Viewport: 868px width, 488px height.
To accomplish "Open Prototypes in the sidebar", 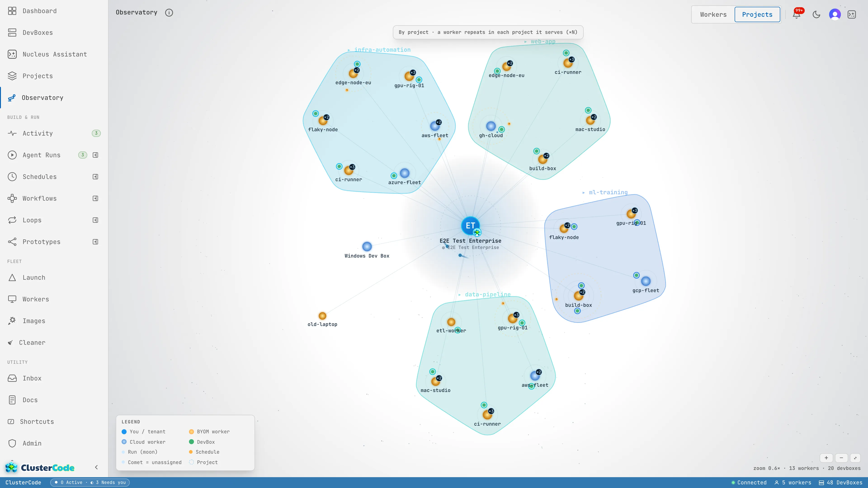I will [41, 242].
